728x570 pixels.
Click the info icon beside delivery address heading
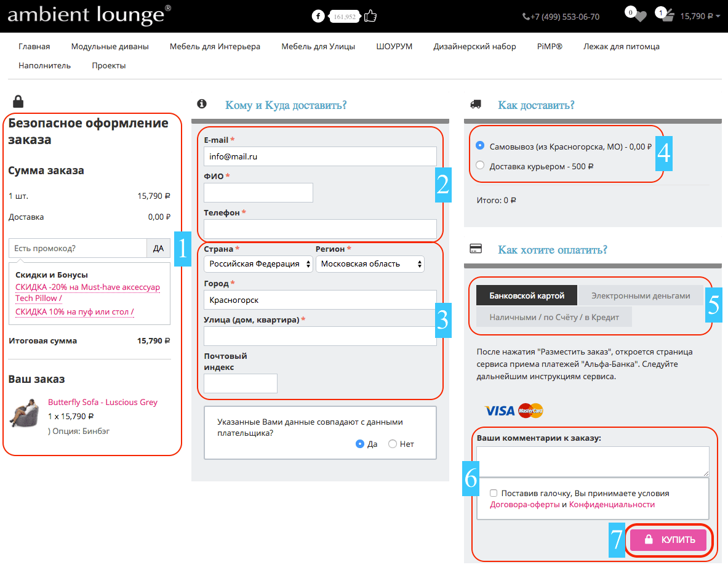tap(201, 103)
